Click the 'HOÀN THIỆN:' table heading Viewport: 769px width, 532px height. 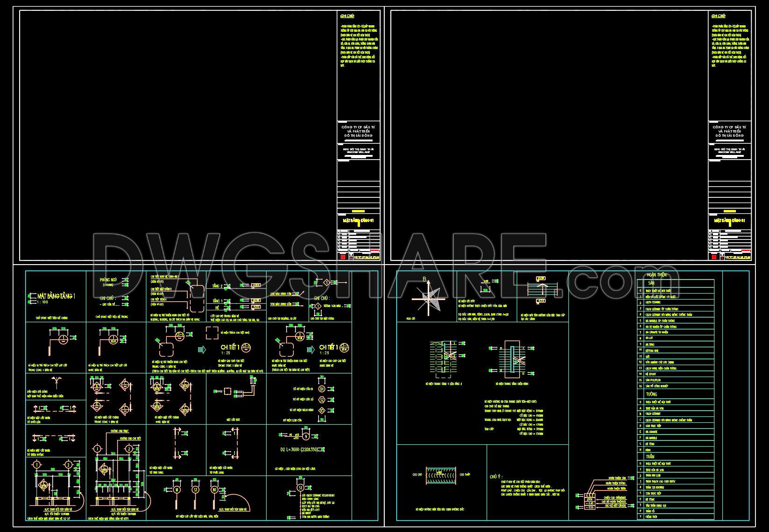click(x=657, y=275)
